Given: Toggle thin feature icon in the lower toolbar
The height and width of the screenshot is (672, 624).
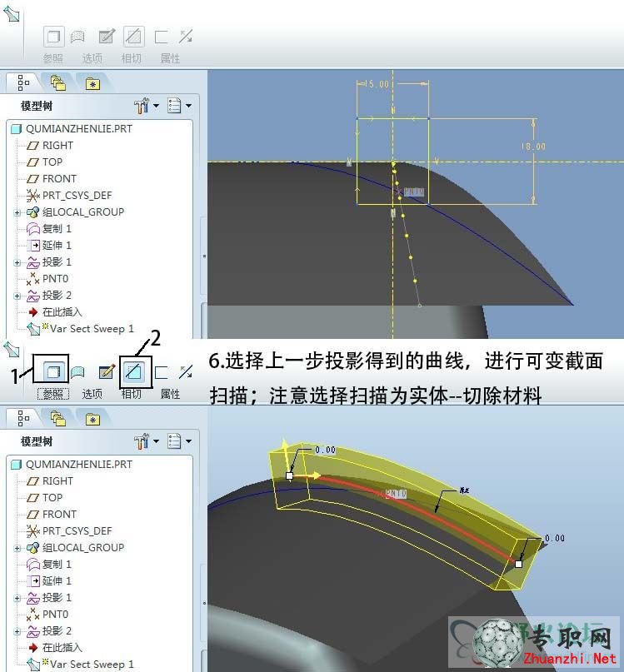Looking at the screenshot, I should click(x=161, y=372).
